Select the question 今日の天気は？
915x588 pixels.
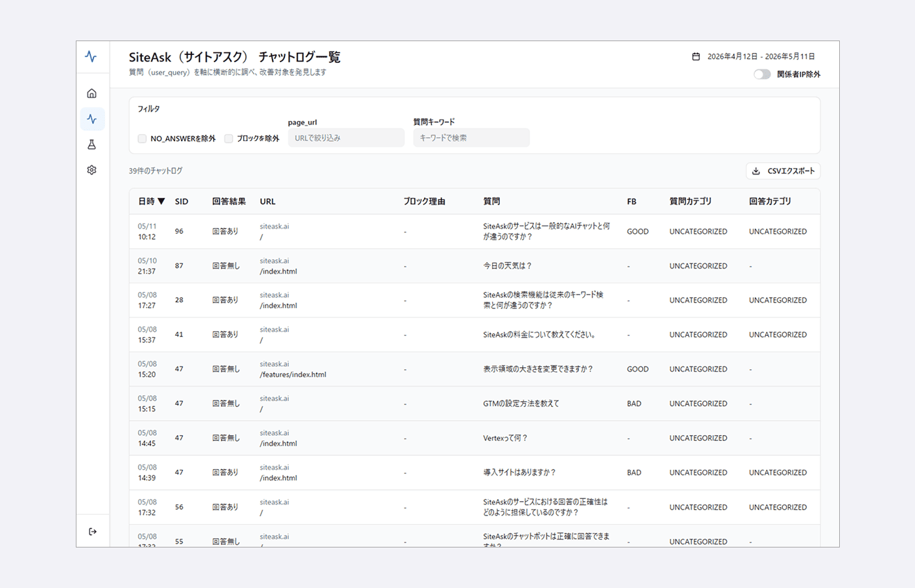tap(507, 266)
